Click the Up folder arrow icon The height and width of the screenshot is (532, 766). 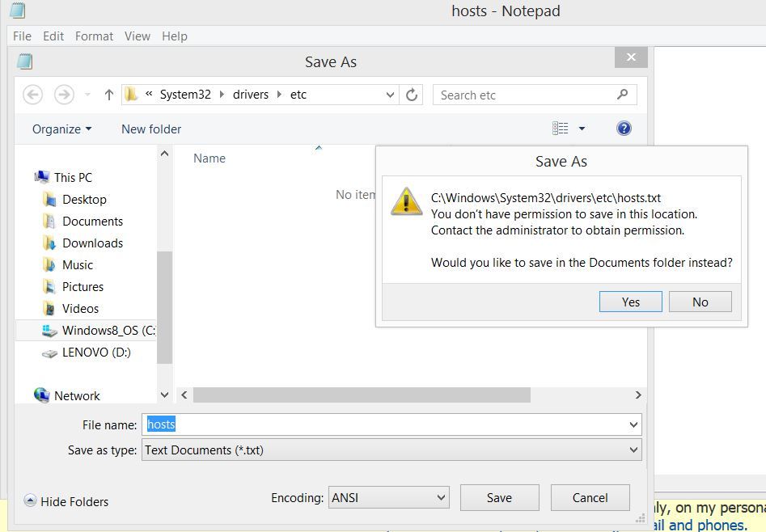point(108,95)
